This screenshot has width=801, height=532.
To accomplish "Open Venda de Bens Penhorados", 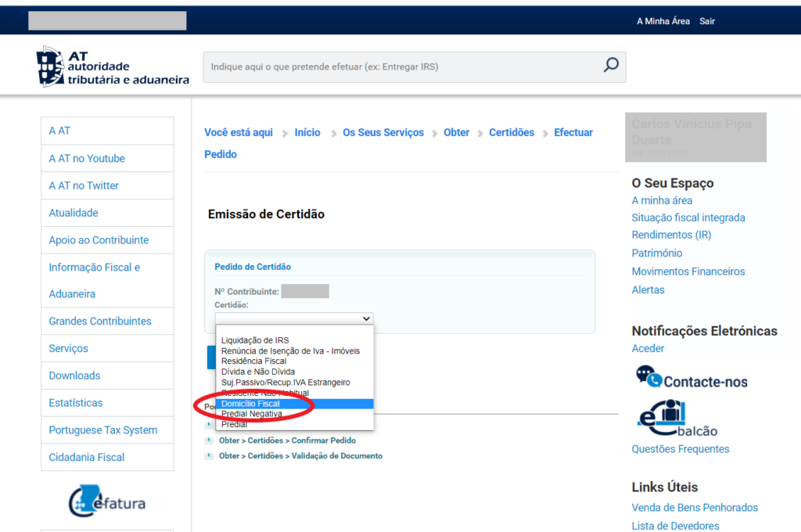I will click(x=695, y=508).
